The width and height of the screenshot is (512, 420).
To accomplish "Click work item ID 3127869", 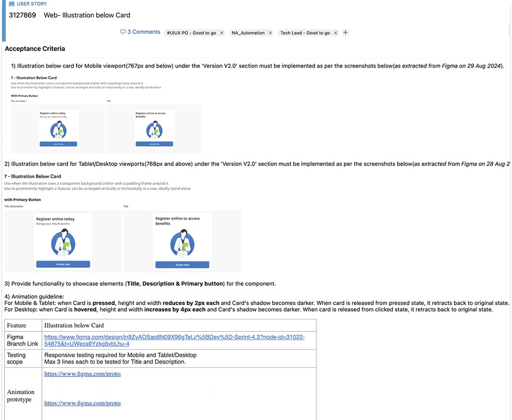I will pyautogui.click(x=22, y=15).
